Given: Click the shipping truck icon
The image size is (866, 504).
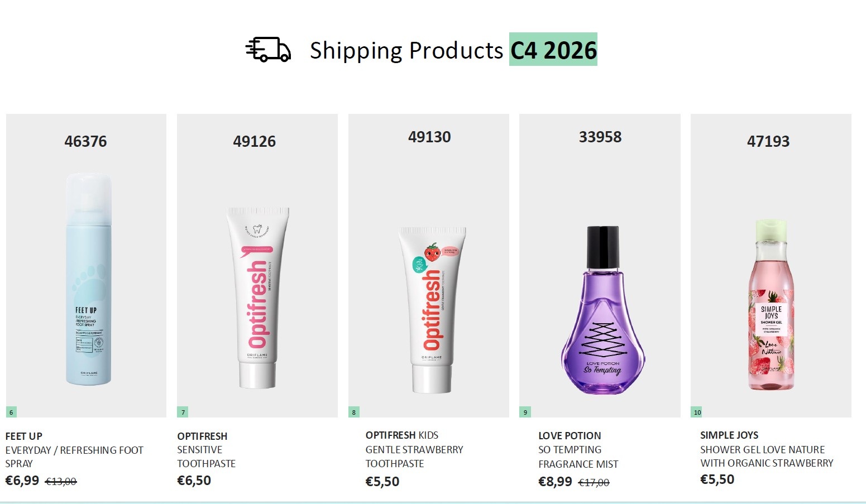Looking at the screenshot, I should [x=269, y=50].
